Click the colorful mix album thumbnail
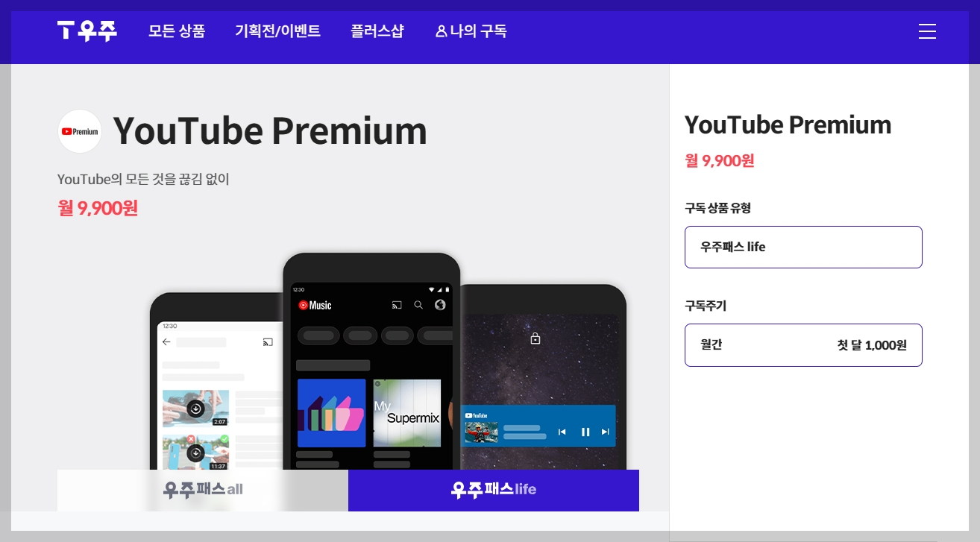 [331, 413]
